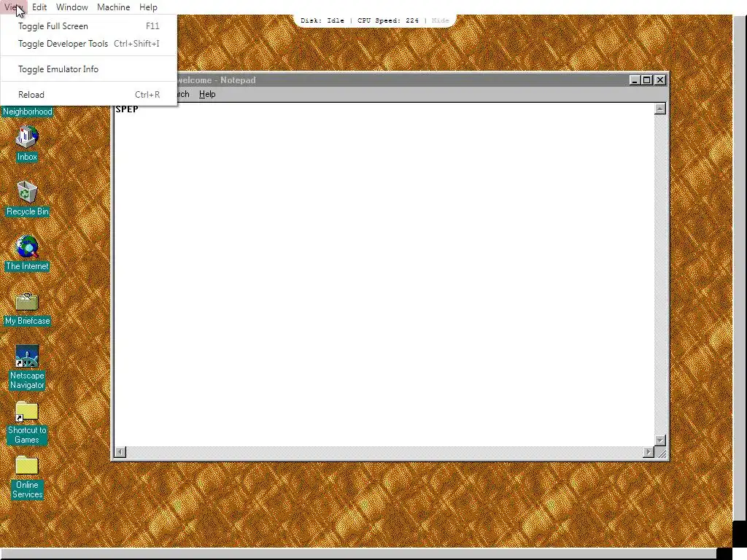The height and width of the screenshot is (560, 747).
Task: Choose Toggle Emulator Info menu entry
Action: coord(88,69)
